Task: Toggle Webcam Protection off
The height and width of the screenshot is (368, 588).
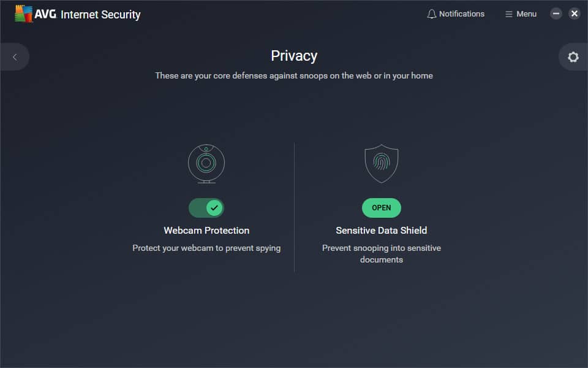Action: [206, 208]
